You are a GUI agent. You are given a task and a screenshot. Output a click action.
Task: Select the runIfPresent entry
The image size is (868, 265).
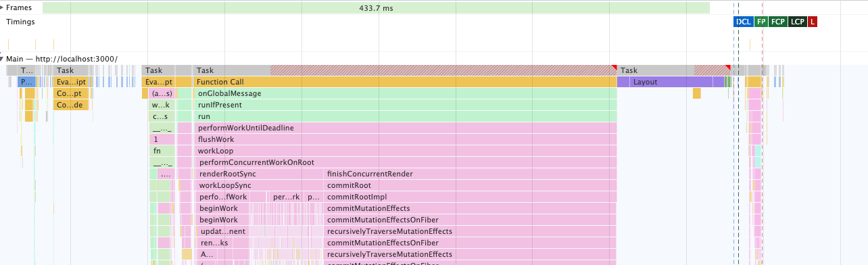(x=405, y=105)
